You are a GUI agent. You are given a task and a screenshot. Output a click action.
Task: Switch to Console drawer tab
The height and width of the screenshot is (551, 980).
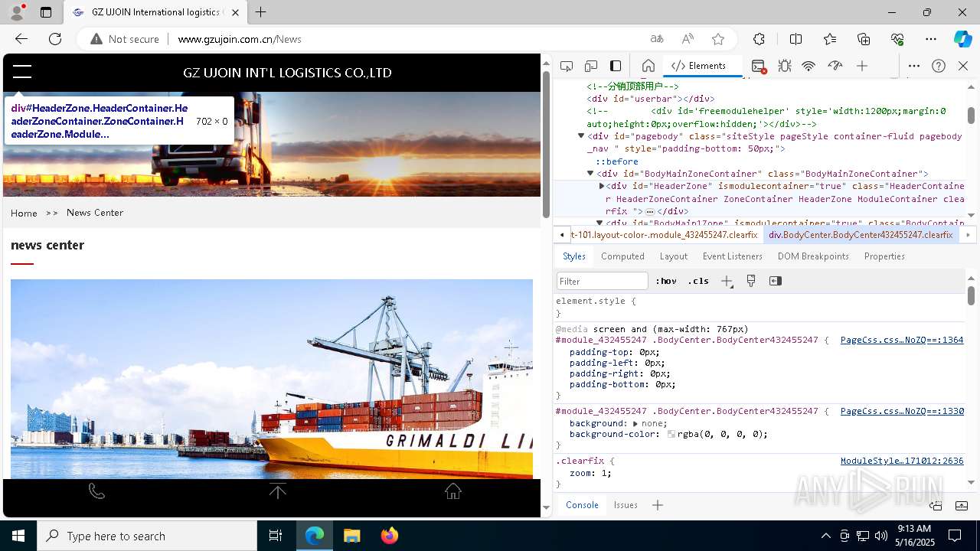pos(582,505)
